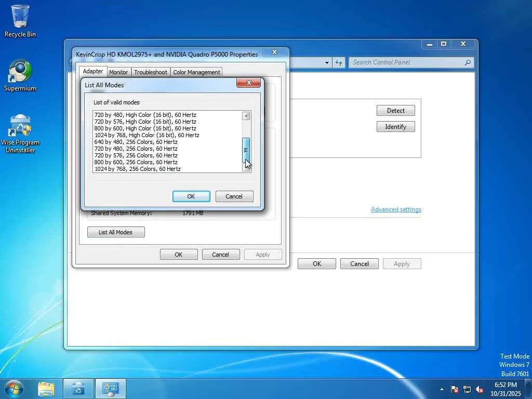
Task: Open the clock showing 6:52 PM
Action: click(x=506, y=389)
